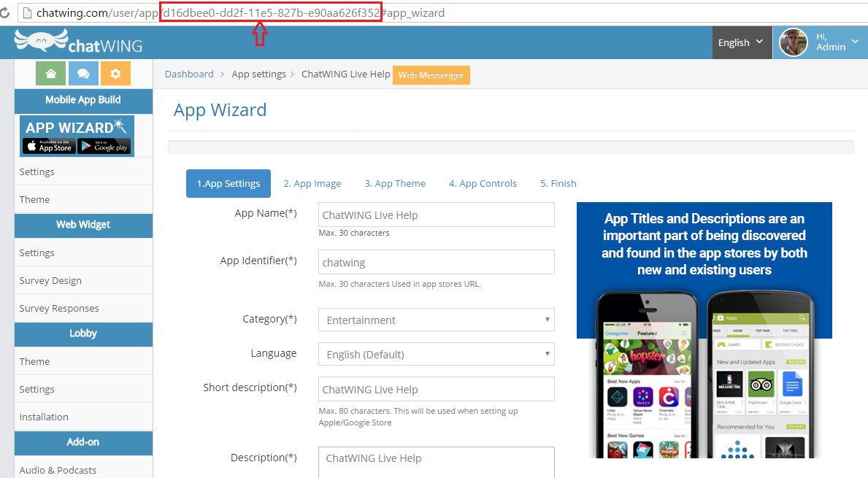Switch to 5. Finish tab

click(558, 184)
